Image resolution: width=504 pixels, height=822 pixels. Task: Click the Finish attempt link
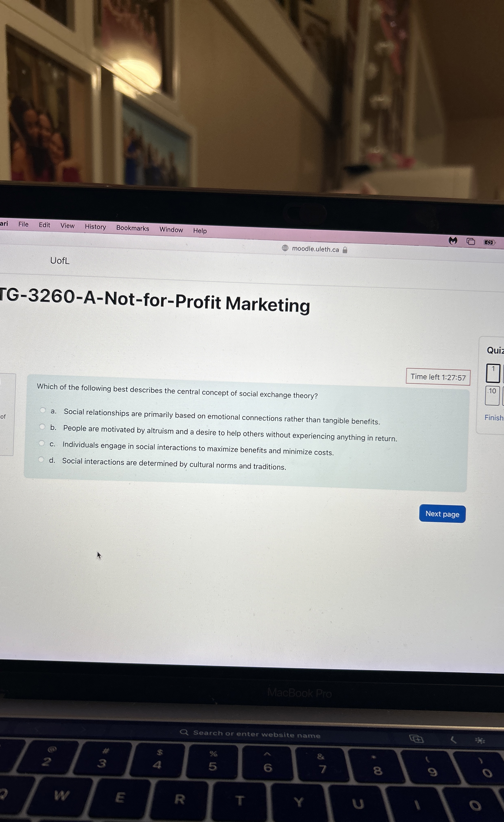(494, 418)
